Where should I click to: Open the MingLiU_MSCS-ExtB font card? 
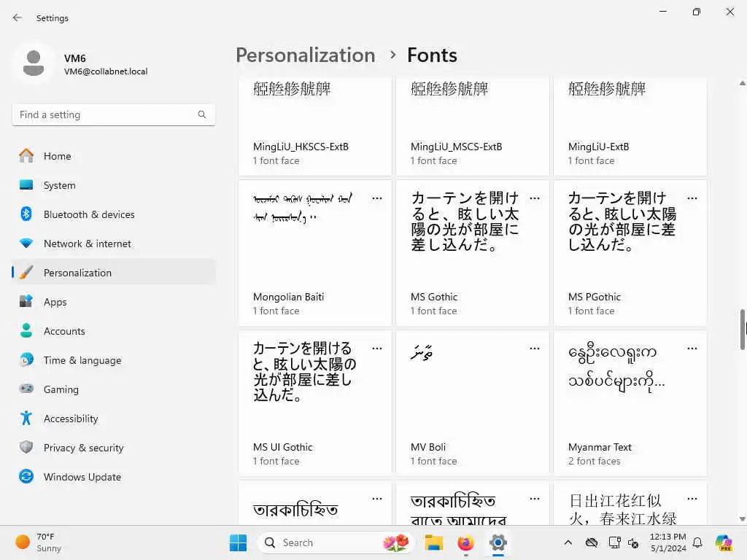point(473,125)
